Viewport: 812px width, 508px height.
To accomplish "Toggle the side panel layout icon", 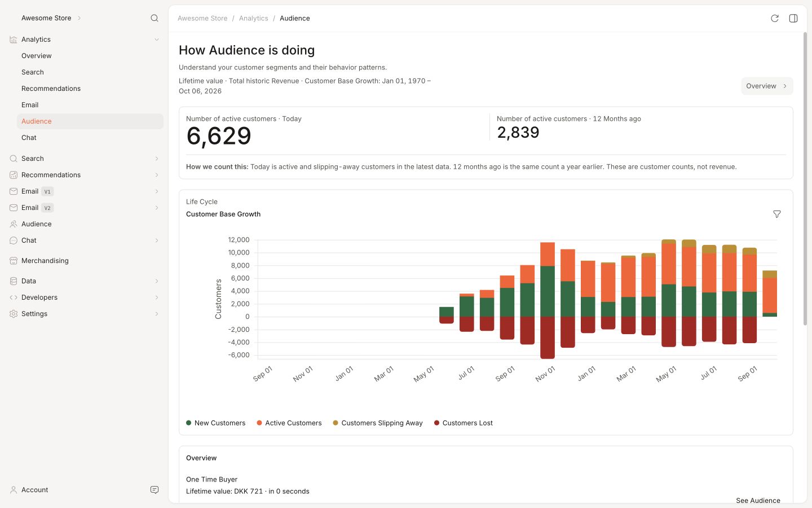I will (x=793, y=18).
